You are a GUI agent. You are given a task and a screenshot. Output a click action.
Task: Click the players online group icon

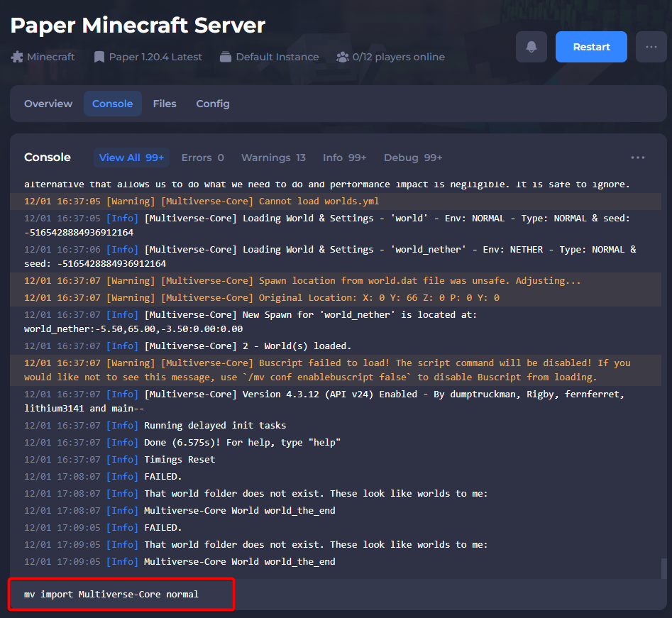tap(342, 57)
